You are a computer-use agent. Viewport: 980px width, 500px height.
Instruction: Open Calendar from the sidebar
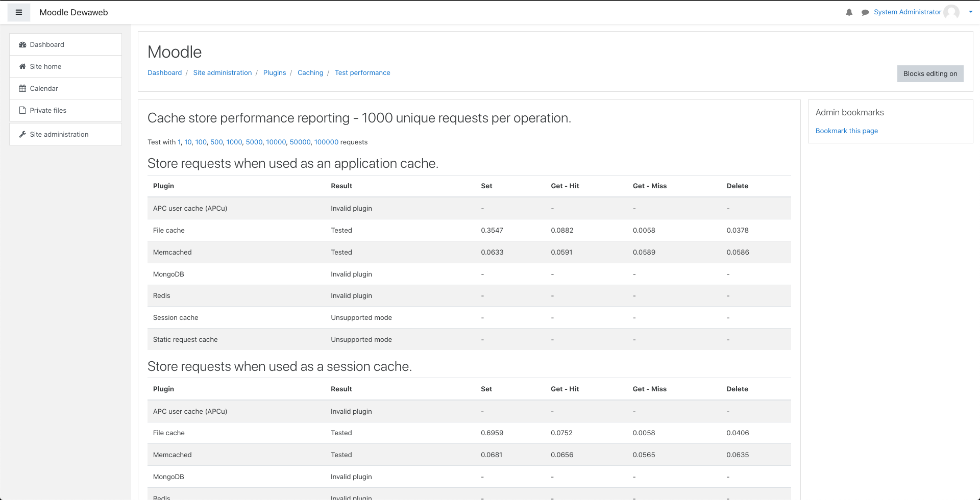[x=66, y=88]
